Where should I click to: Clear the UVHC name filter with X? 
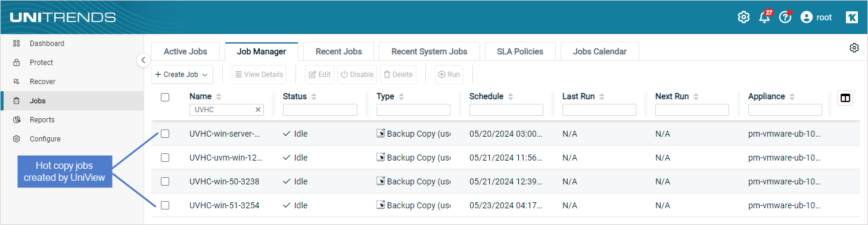click(258, 110)
